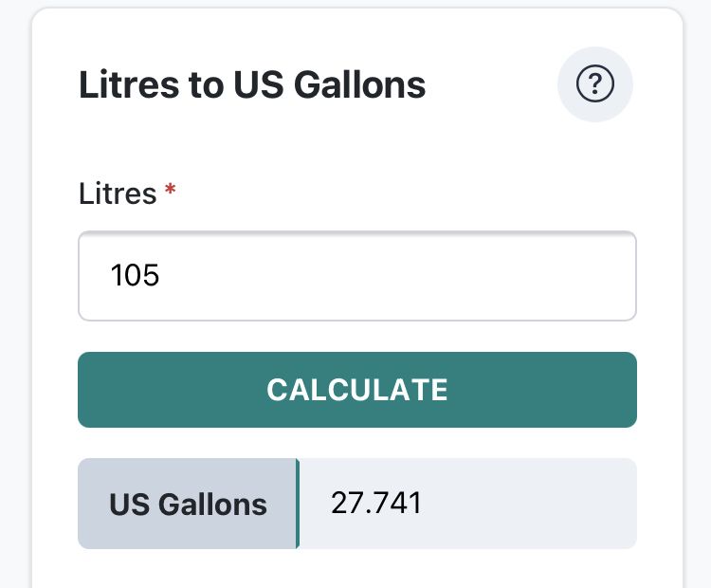This screenshot has height=588, width=711.
Task: Click the grey US Gallons tag
Action: [188, 504]
